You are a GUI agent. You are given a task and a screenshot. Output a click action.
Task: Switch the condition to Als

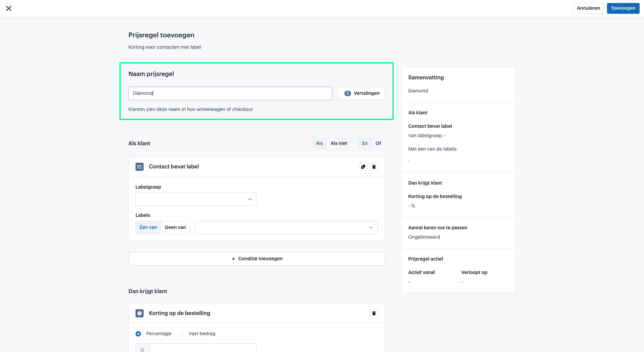(x=319, y=144)
